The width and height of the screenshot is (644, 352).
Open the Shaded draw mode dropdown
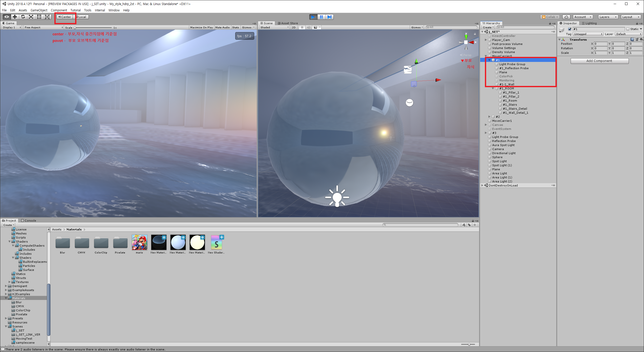[274, 27]
